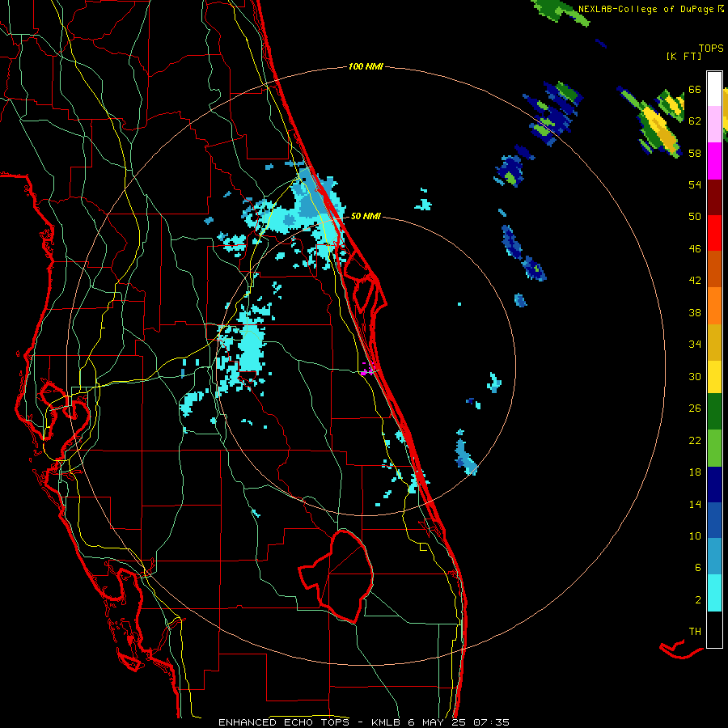
Task: Click the bright red legend swatch
Action: pos(714,233)
